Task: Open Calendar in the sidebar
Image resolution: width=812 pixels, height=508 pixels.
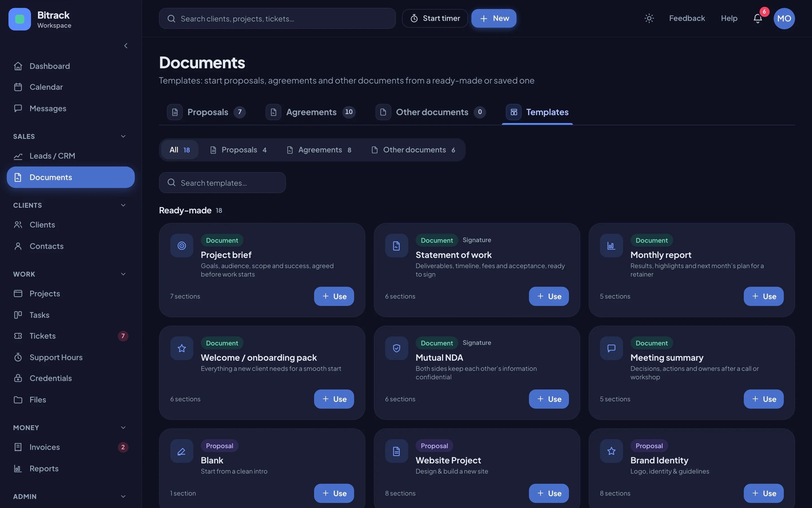Action: tap(70, 87)
